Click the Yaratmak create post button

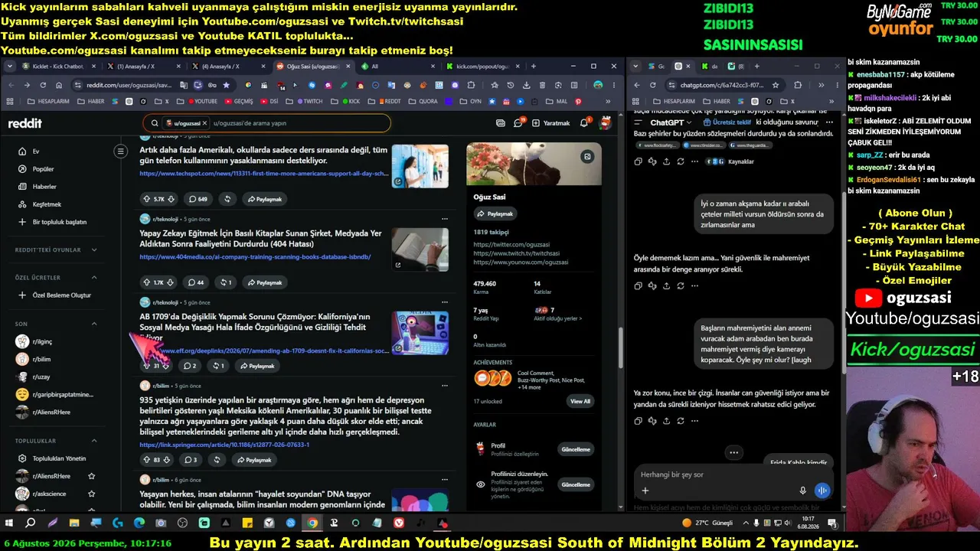pyautogui.click(x=551, y=122)
